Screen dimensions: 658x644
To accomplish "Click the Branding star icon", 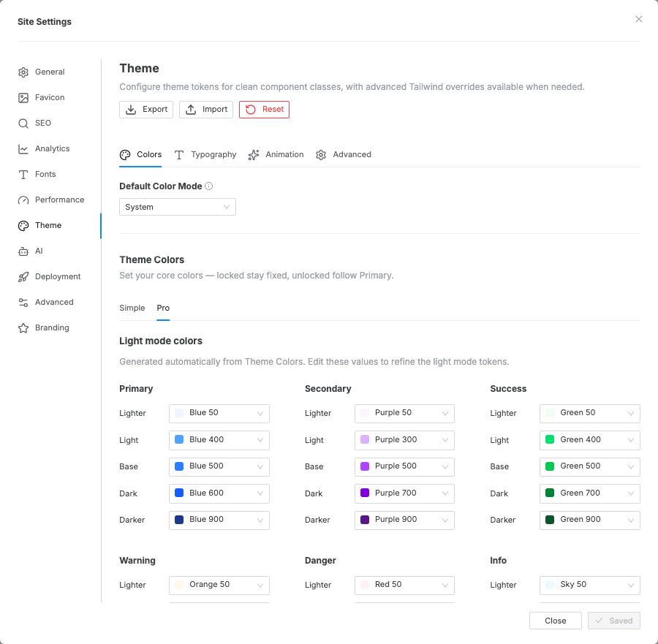I will 23,328.
